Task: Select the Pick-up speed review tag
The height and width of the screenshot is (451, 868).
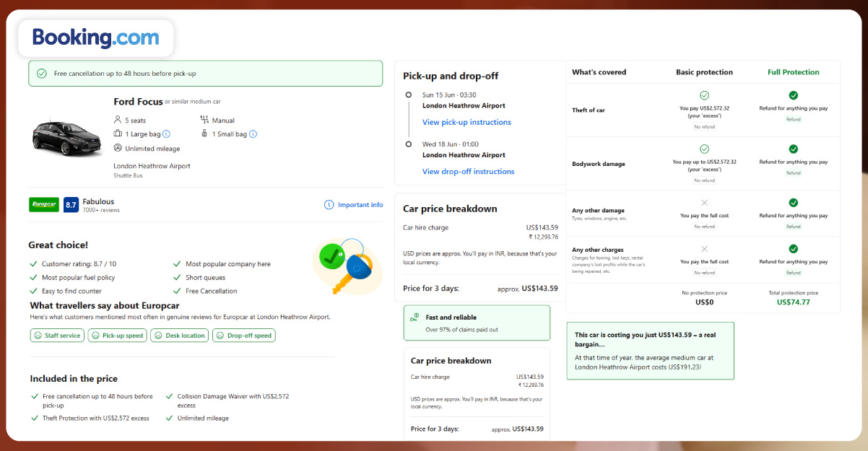Action: coord(117,336)
